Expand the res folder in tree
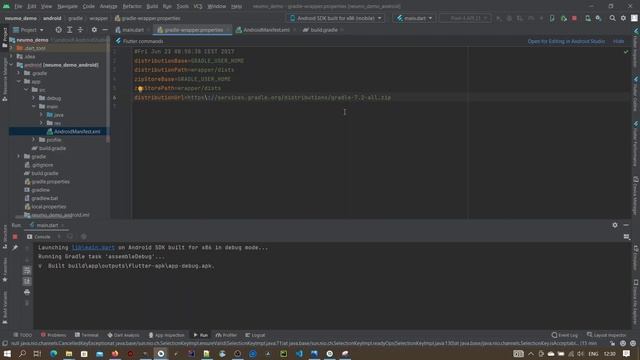 (41, 123)
